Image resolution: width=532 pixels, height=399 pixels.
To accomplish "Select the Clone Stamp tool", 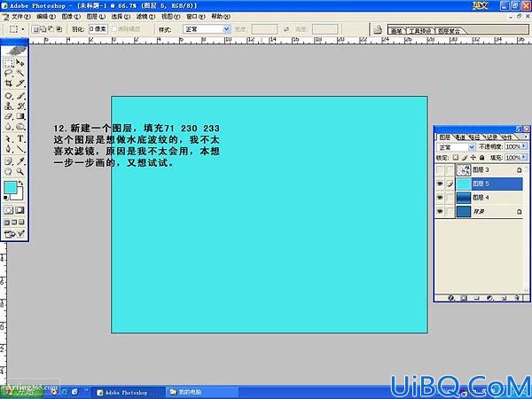I will pos(9,106).
